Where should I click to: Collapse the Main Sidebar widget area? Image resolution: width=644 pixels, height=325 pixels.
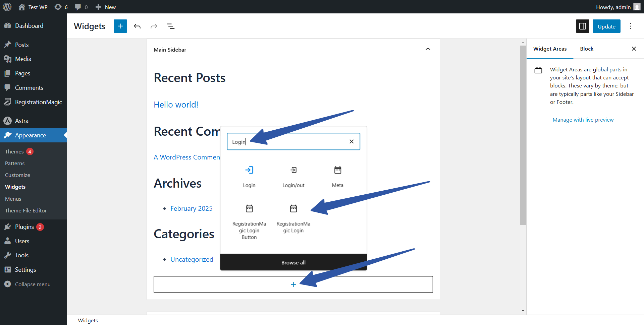point(428,49)
